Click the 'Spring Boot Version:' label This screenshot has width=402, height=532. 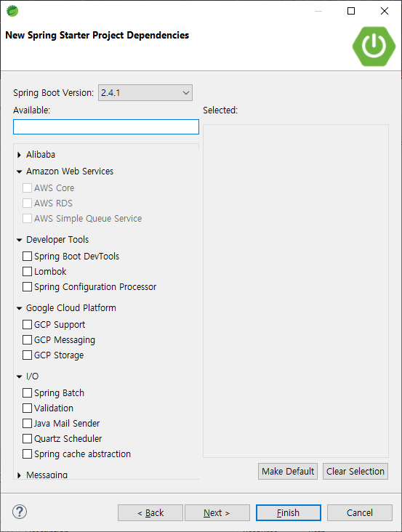tap(53, 93)
